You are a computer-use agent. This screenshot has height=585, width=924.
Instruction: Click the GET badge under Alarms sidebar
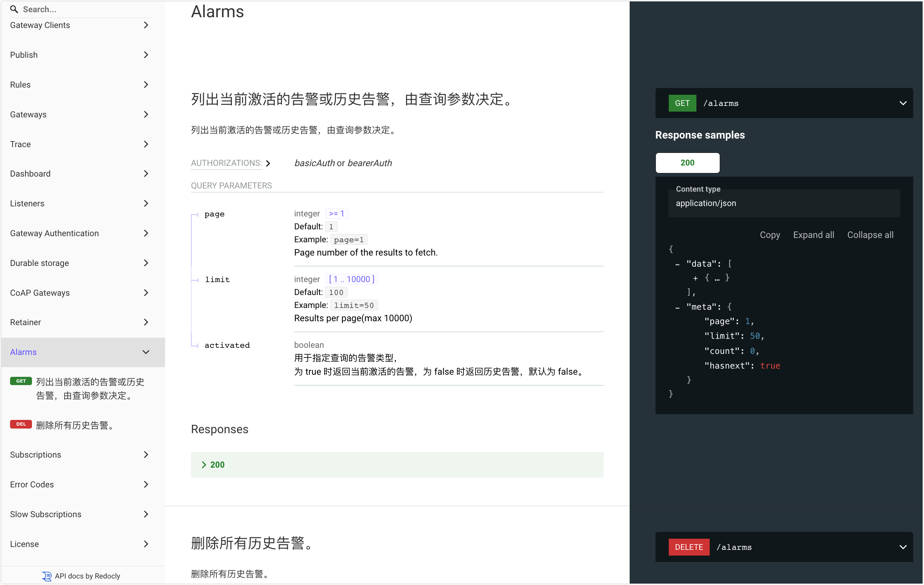21,381
